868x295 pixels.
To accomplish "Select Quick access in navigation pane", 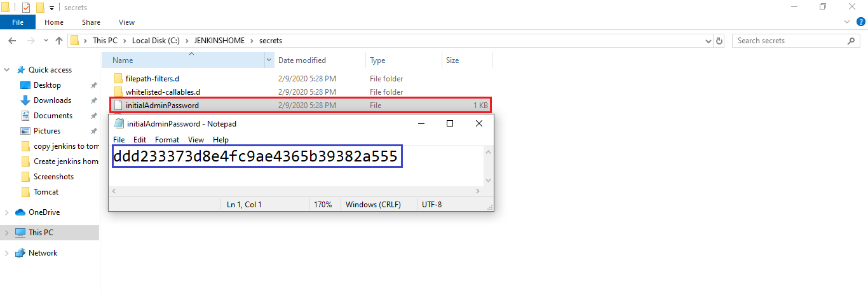I will click(50, 70).
